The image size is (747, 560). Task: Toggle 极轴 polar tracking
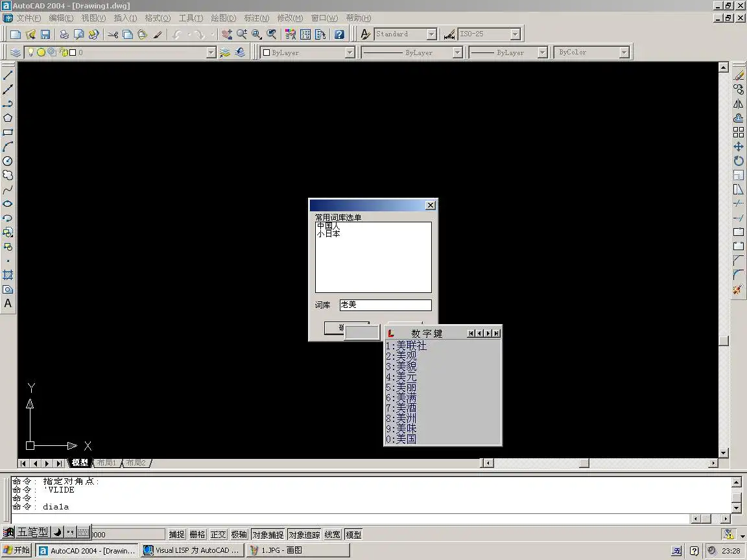click(x=239, y=535)
